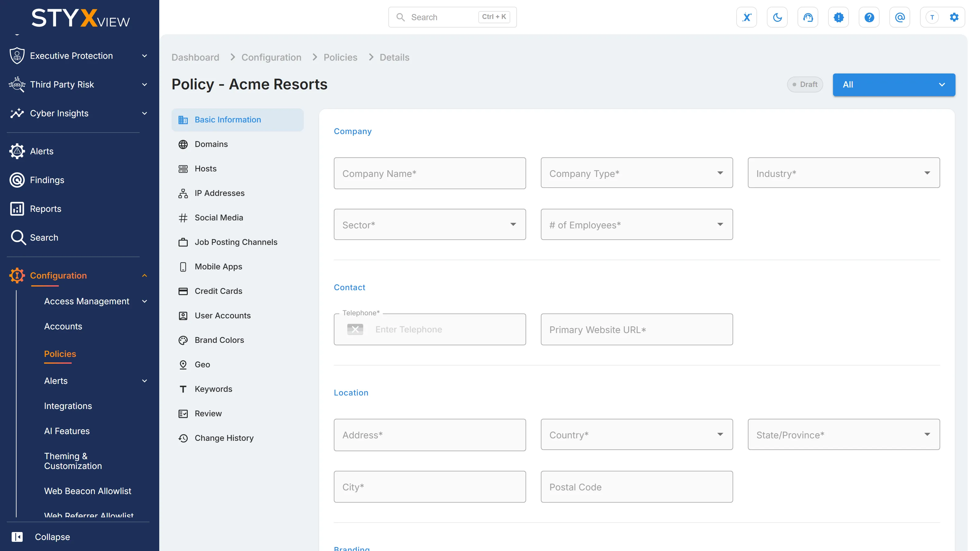
Task: Open Country dropdown
Action: (636, 435)
